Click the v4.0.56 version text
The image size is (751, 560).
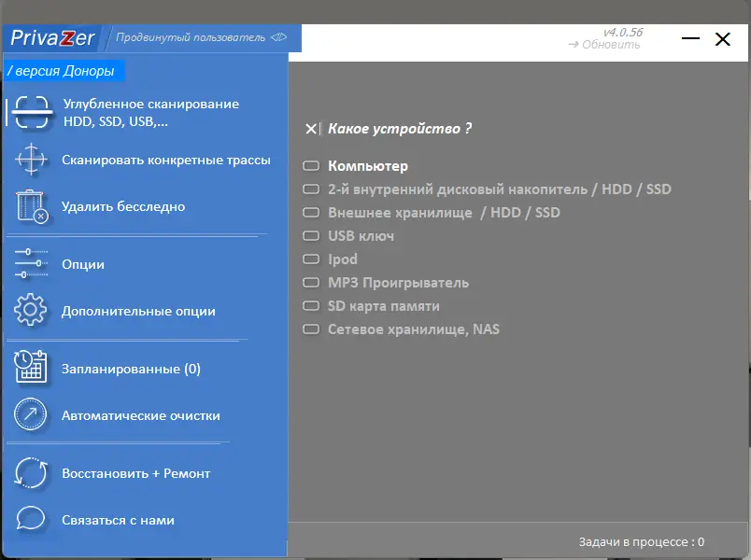(623, 32)
